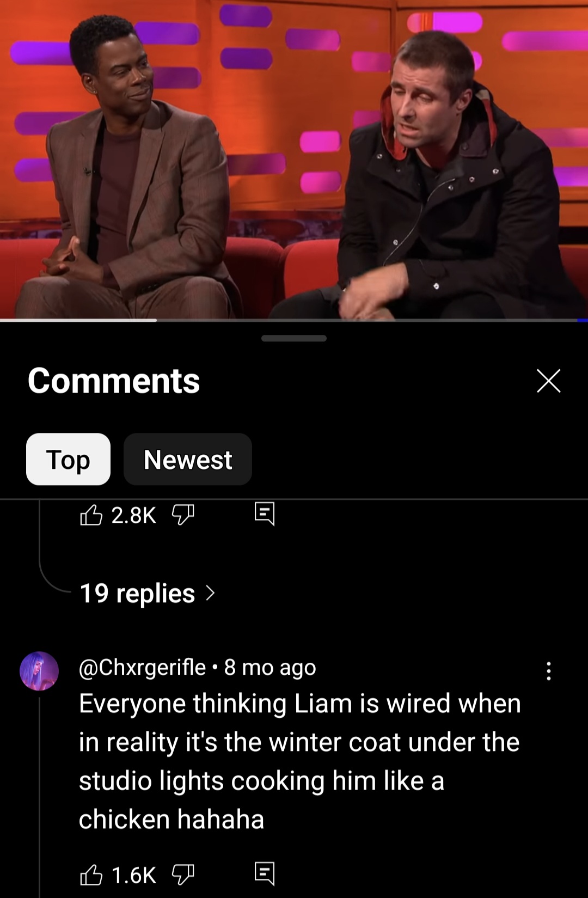Tap the video player to show controls
Viewport: 588px width, 898px height.
click(294, 159)
